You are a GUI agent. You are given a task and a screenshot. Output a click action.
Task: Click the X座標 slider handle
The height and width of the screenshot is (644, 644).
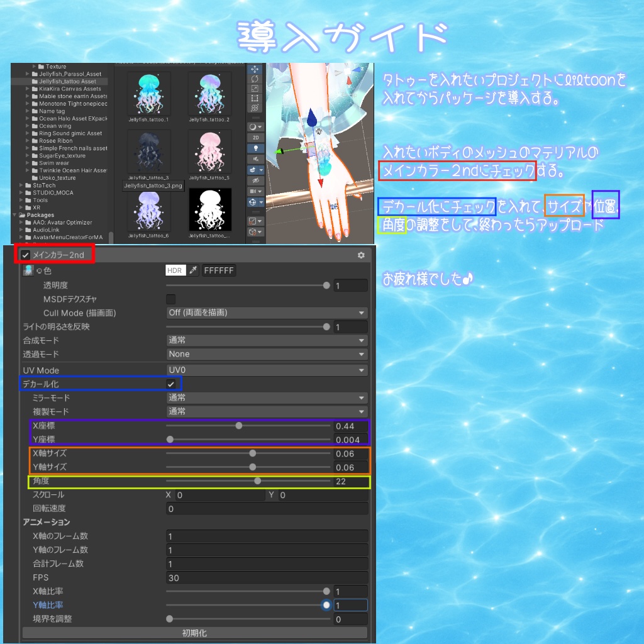[x=239, y=426]
